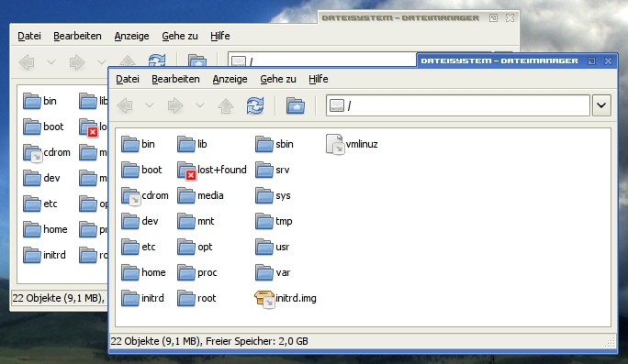
Task: Select the media folder in the front window
Action: click(200, 195)
